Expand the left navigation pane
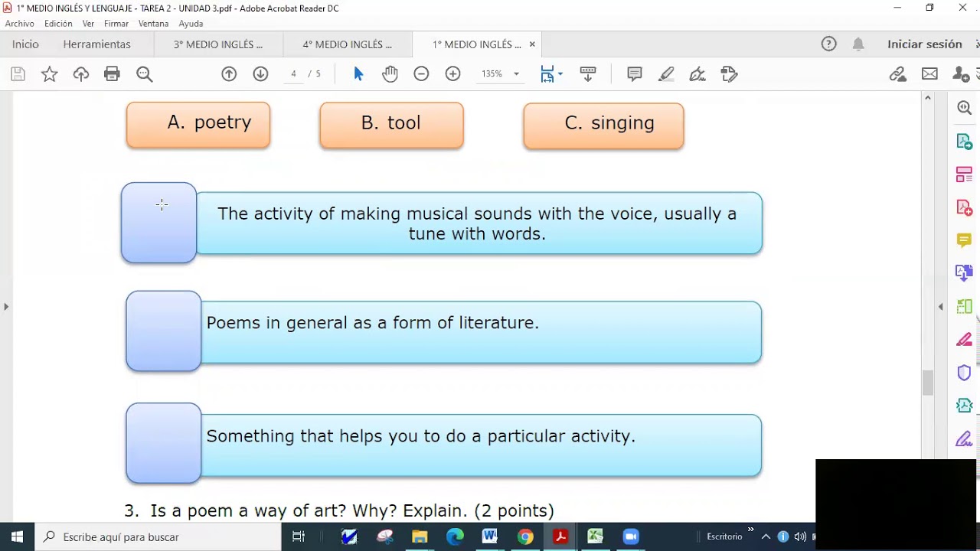This screenshot has height=551, width=980. click(6, 307)
